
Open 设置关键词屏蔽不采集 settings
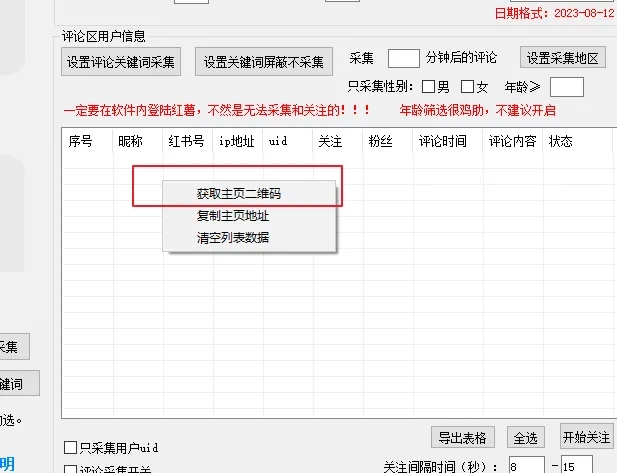point(264,61)
